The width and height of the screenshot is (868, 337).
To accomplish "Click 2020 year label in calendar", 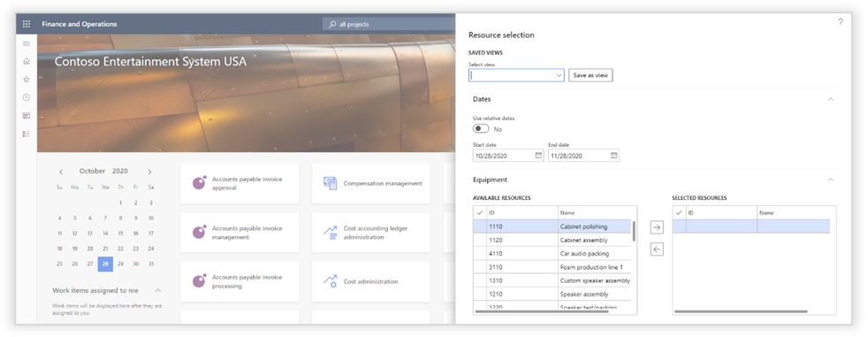I will [x=121, y=172].
